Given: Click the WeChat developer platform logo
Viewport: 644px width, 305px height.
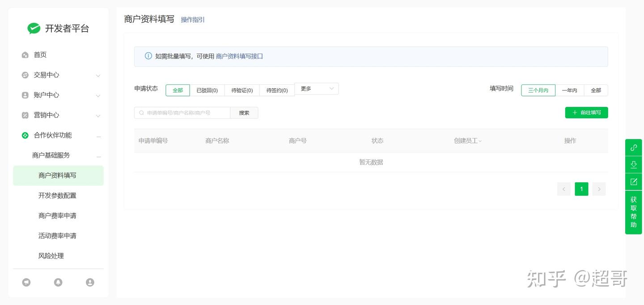Looking at the screenshot, I should pos(34,29).
